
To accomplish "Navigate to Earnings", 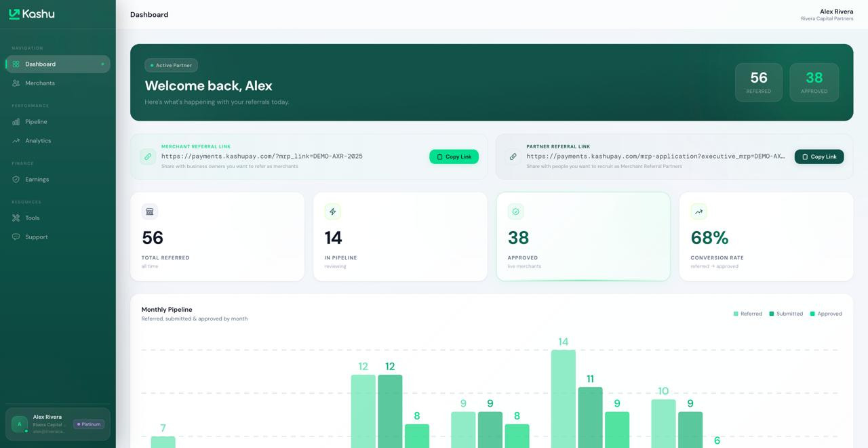I will point(58,180).
